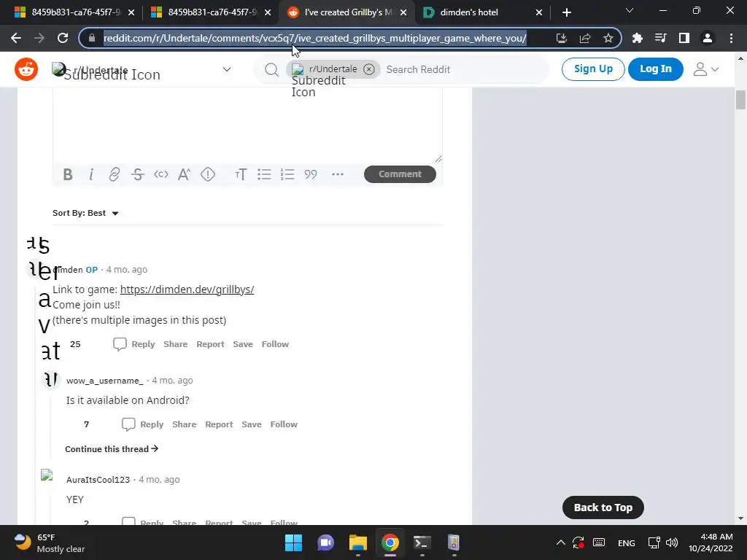Insert a quote block
Screen dimensions: 747x560
[x=311, y=174]
